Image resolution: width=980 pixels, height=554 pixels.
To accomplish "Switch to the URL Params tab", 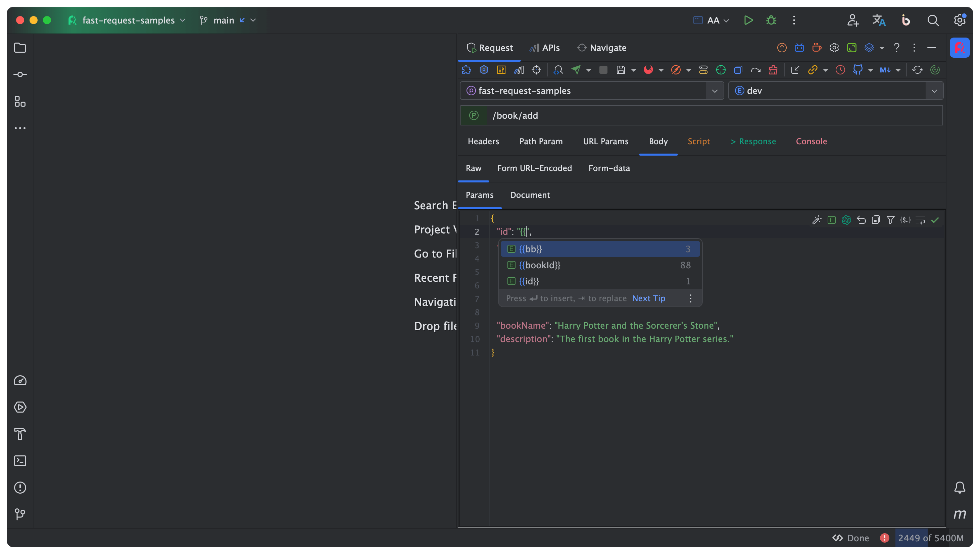I will pos(605,141).
